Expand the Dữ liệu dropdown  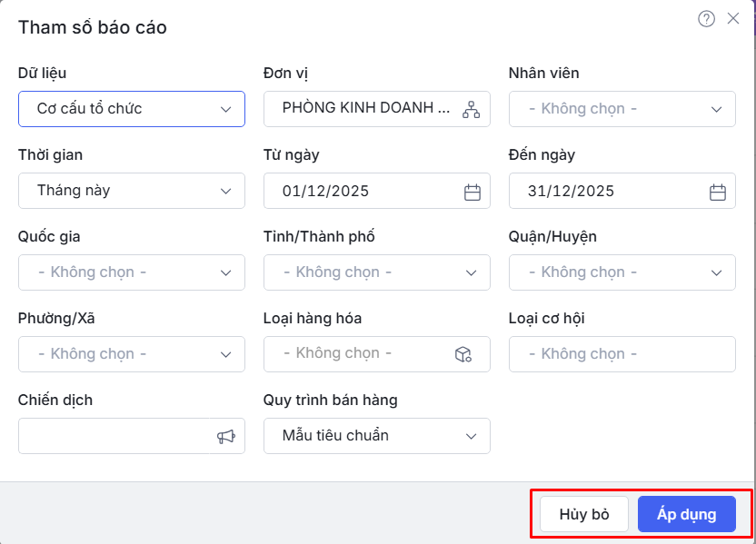[x=132, y=109]
